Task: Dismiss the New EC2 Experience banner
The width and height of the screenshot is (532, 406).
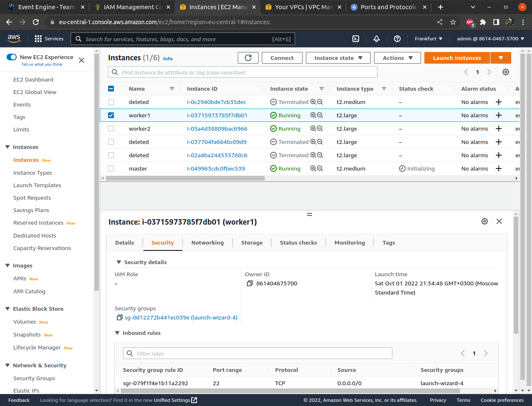Action: (81, 60)
